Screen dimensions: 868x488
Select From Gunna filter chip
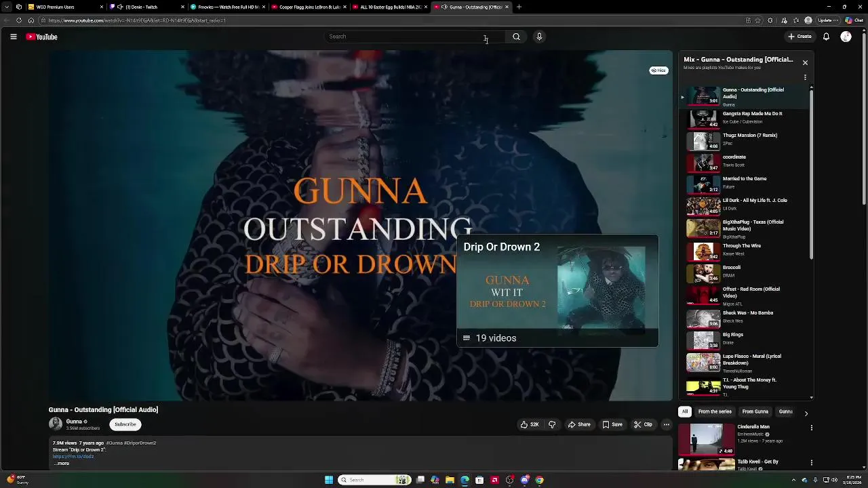point(755,411)
